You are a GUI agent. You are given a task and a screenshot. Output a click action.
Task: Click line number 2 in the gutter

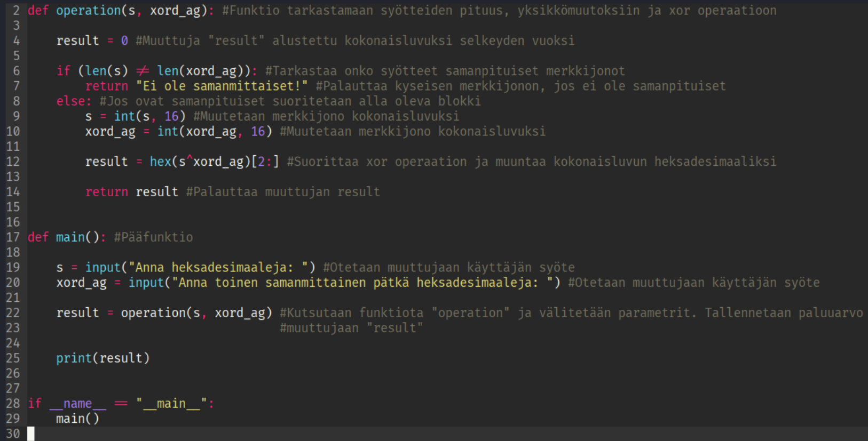click(x=16, y=11)
